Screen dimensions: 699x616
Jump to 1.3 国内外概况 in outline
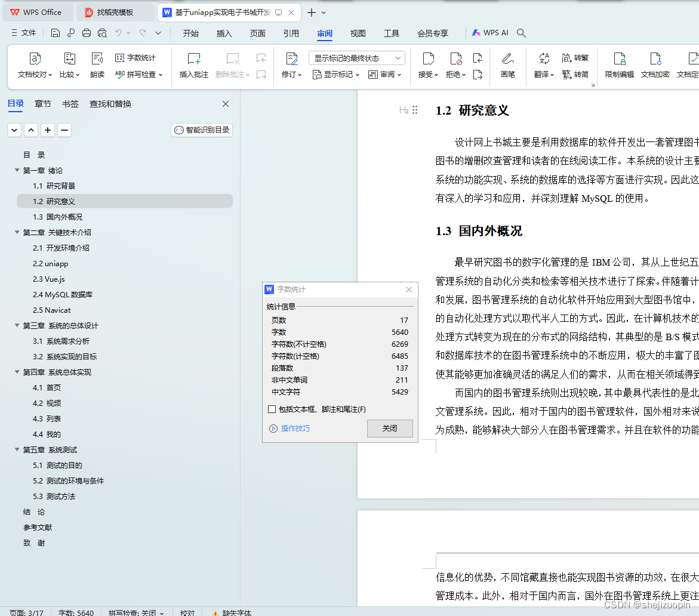[57, 217]
